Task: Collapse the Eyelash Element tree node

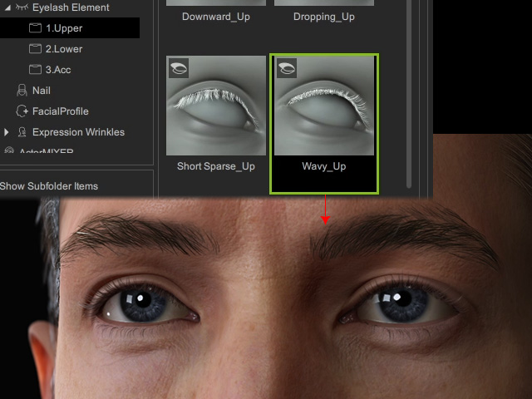Action: pyautogui.click(x=7, y=7)
